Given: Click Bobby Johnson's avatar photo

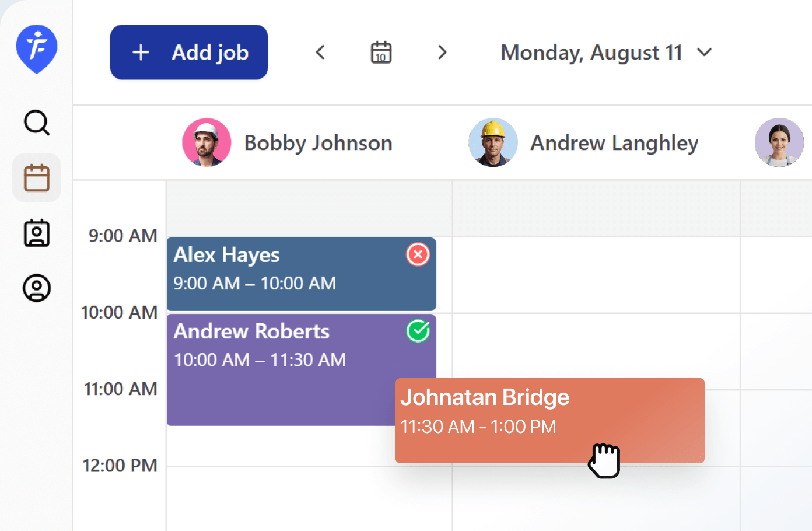Looking at the screenshot, I should [206, 142].
